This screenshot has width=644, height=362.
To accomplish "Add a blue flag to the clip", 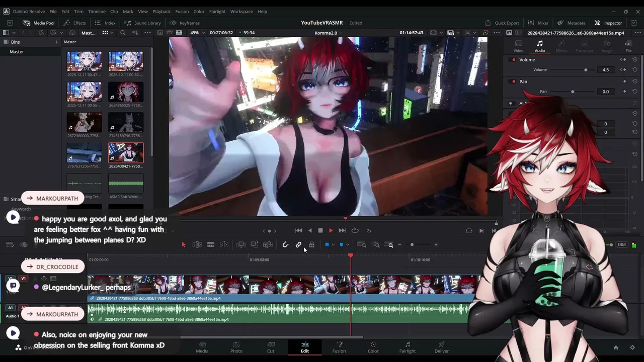I will [x=327, y=245].
